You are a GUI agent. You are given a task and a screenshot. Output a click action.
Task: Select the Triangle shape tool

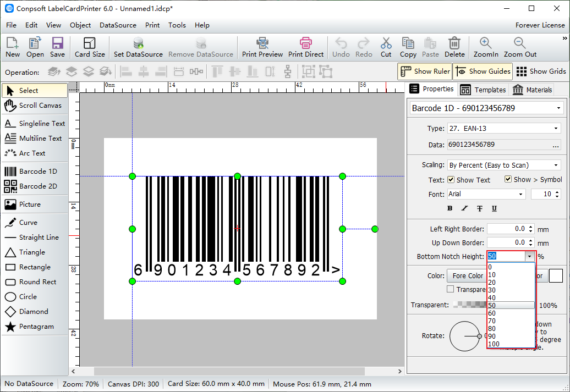35,252
